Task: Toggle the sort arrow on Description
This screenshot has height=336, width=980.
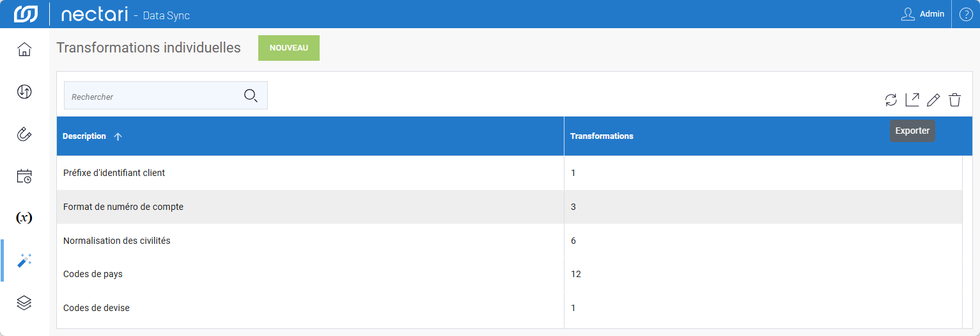Action: [118, 136]
